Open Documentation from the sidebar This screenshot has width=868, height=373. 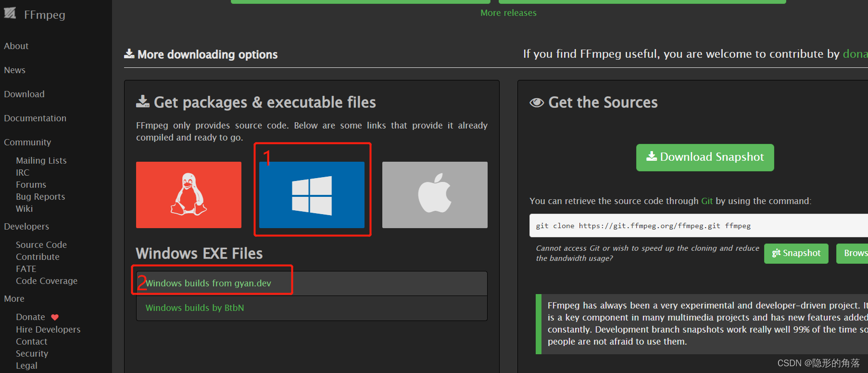point(35,118)
